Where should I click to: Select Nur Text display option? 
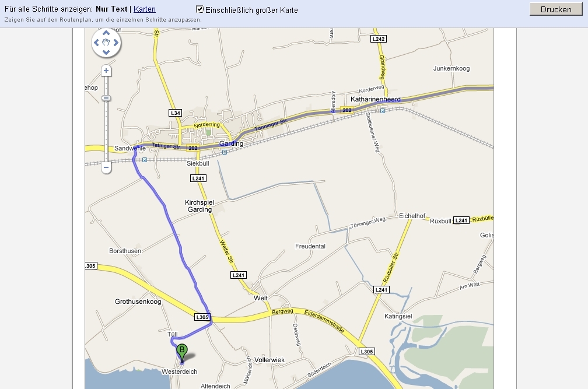111,9
